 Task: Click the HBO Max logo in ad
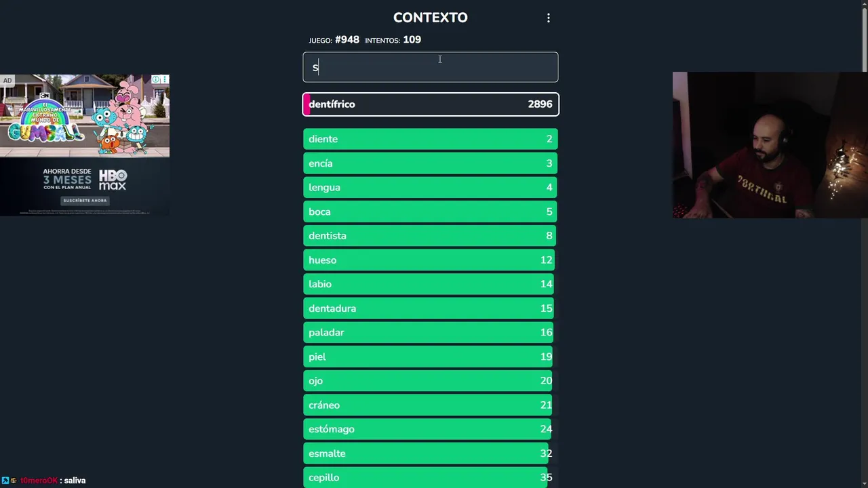tap(113, 180)
